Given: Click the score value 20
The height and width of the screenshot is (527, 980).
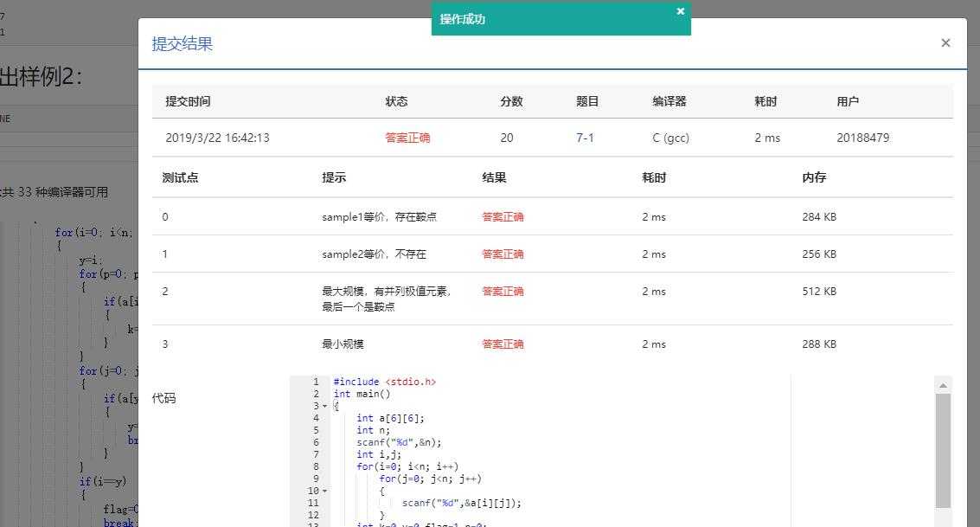Looking at the screenshot, I should point(507,138).
